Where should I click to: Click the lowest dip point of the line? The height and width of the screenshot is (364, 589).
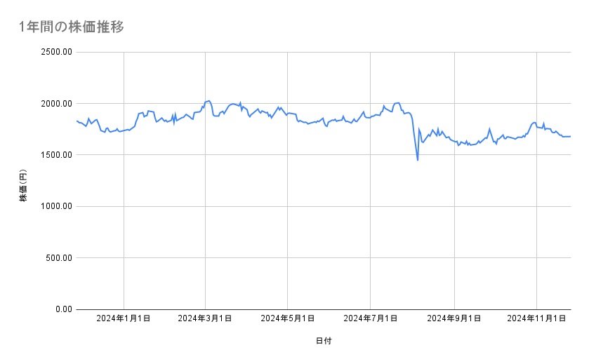click(x=418, y=160)
